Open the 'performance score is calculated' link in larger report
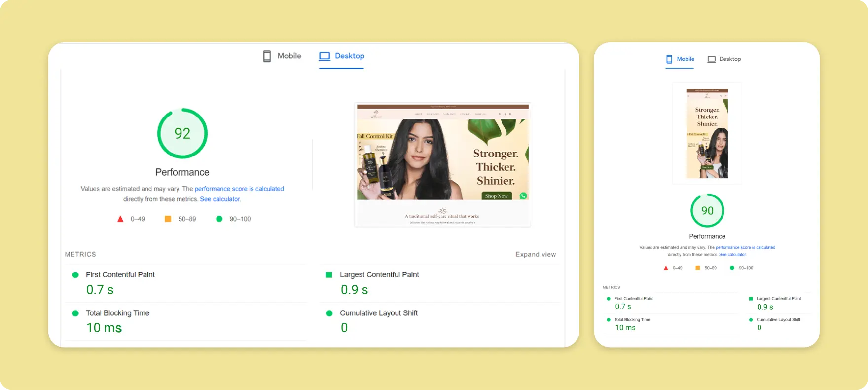868x390 pixels. (x=239, y=189)
